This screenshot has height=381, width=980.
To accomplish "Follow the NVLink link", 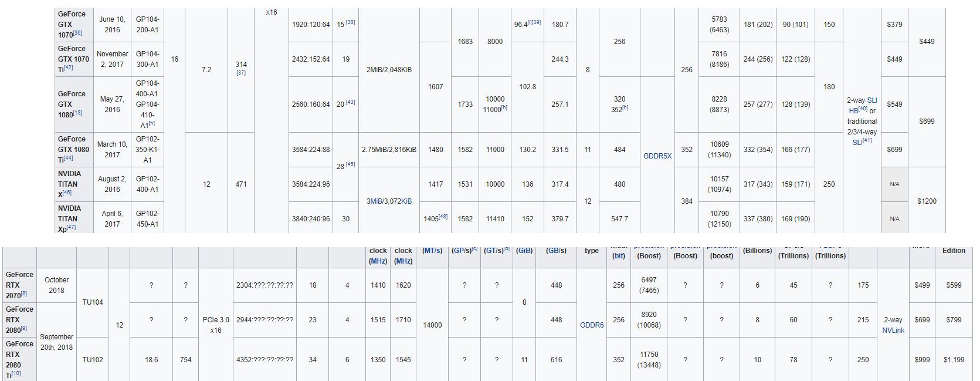I will pos(893,331).
